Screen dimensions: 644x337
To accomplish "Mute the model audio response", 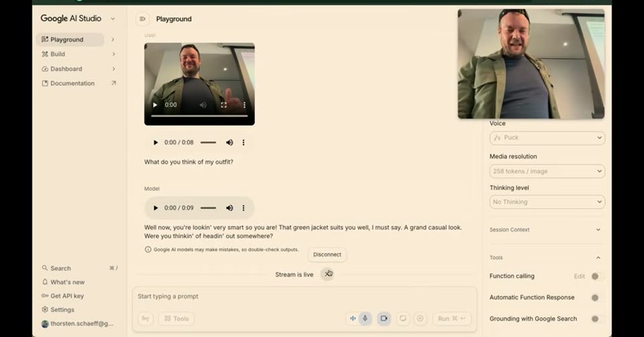I will 229,208.
